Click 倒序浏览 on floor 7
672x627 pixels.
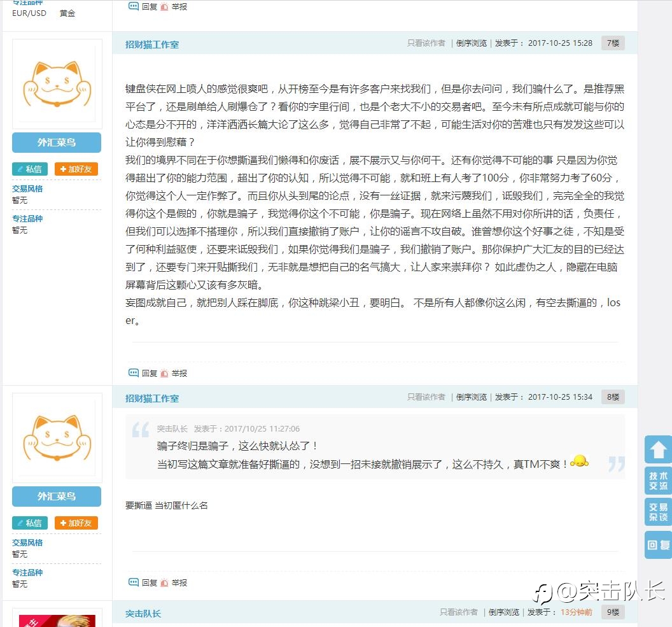[472, 43]
